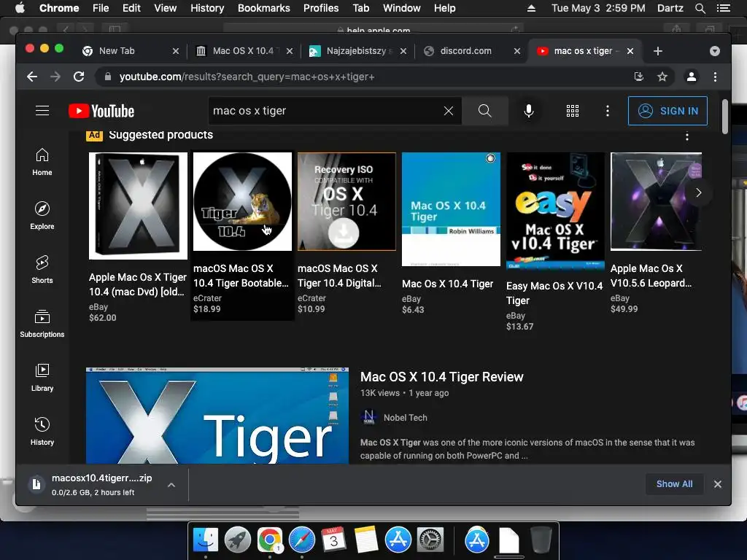Open Apple Mac Os X Leopard product listing

click(x=656, y=233)
